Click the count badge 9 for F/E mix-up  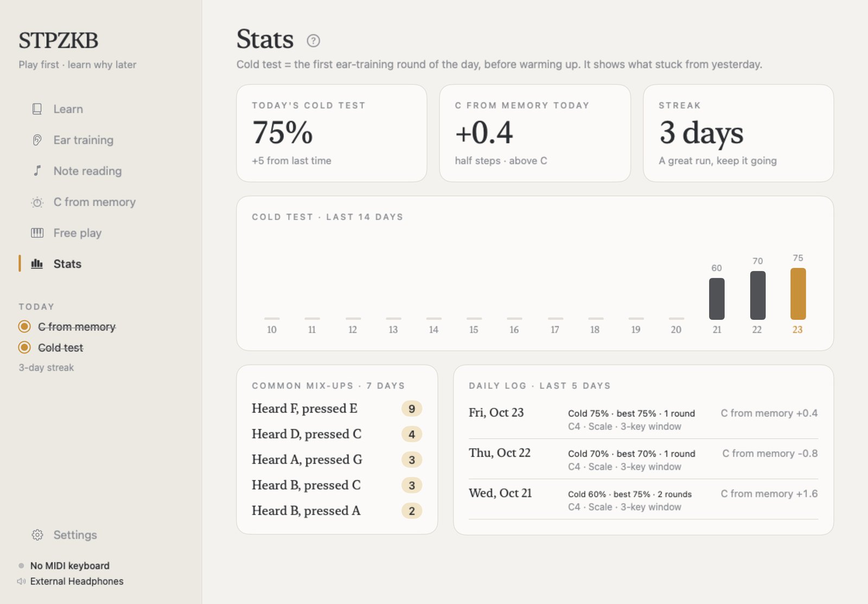[412, 409]
